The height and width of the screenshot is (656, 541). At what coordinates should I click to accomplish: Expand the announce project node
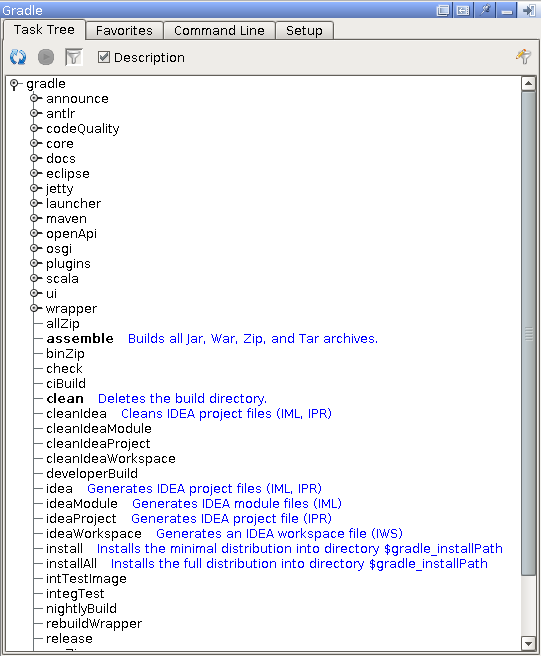click(x=34, y=98)
